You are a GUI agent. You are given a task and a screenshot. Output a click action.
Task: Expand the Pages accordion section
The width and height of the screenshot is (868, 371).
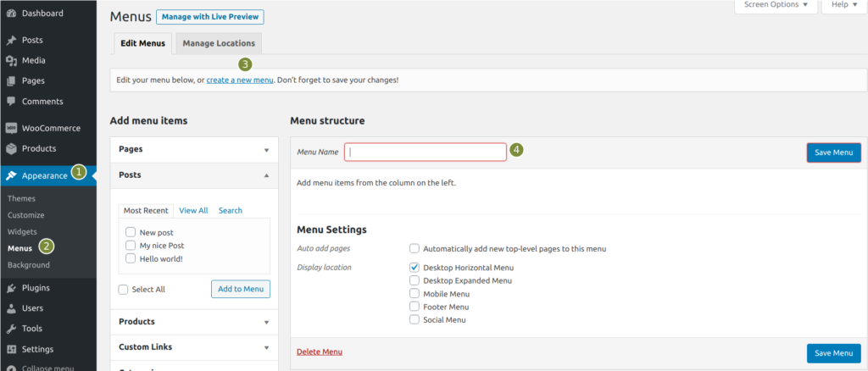pos(194,149)
